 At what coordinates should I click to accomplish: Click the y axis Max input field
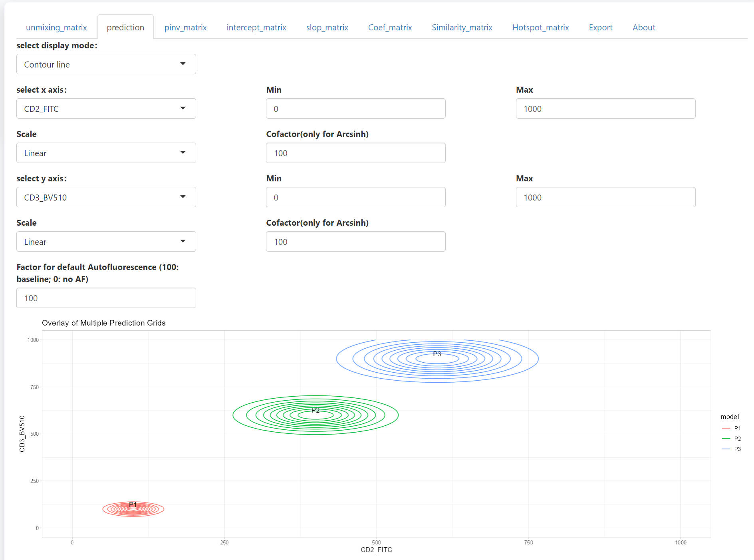click(x=605, y=197)
